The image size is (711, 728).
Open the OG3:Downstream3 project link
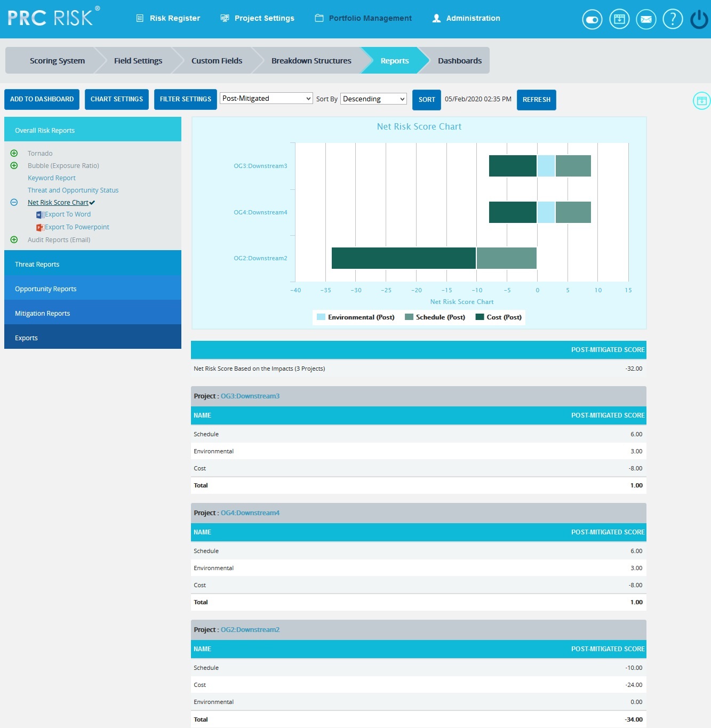click(x=250, y=396)
